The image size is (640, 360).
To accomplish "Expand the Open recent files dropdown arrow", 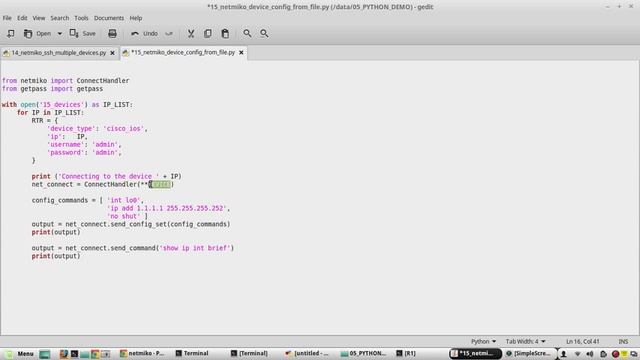I will tap(60, 33).
